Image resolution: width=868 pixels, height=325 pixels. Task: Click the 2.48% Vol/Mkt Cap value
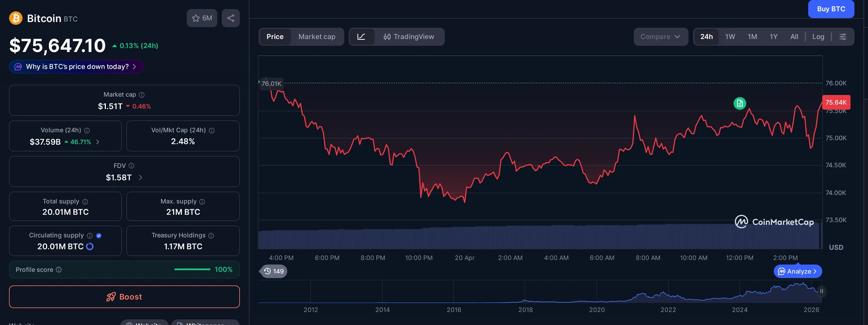click(x=183, y=142)
